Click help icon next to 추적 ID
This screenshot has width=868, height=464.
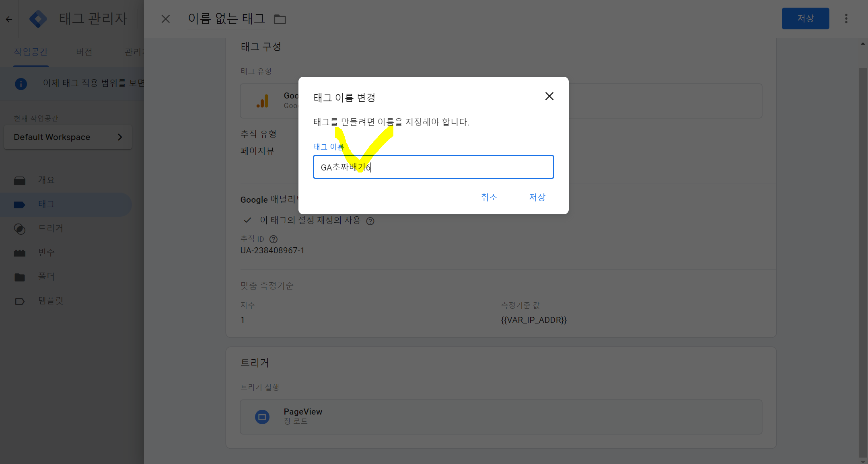point(274,239)
